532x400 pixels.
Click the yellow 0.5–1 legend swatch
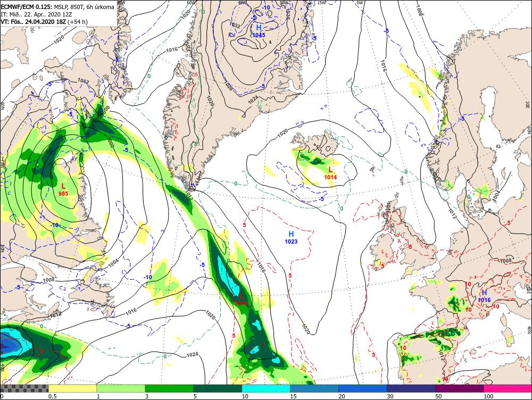tap(72, 388)
